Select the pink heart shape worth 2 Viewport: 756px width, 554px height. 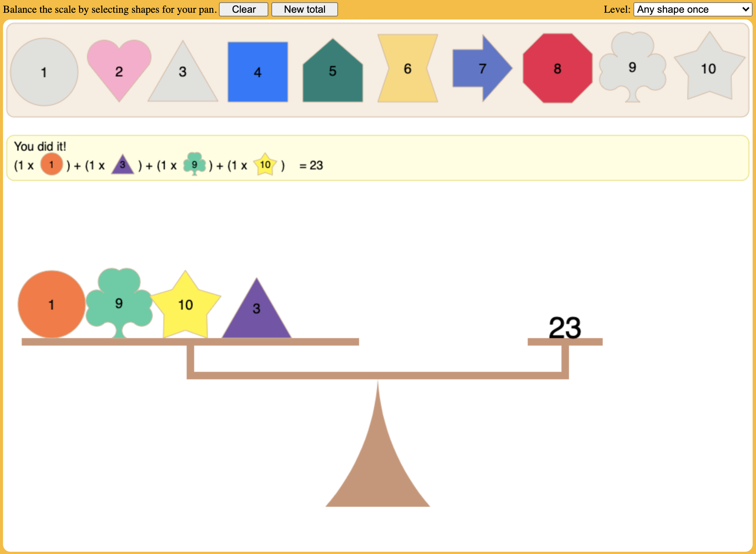pos(119,71)
